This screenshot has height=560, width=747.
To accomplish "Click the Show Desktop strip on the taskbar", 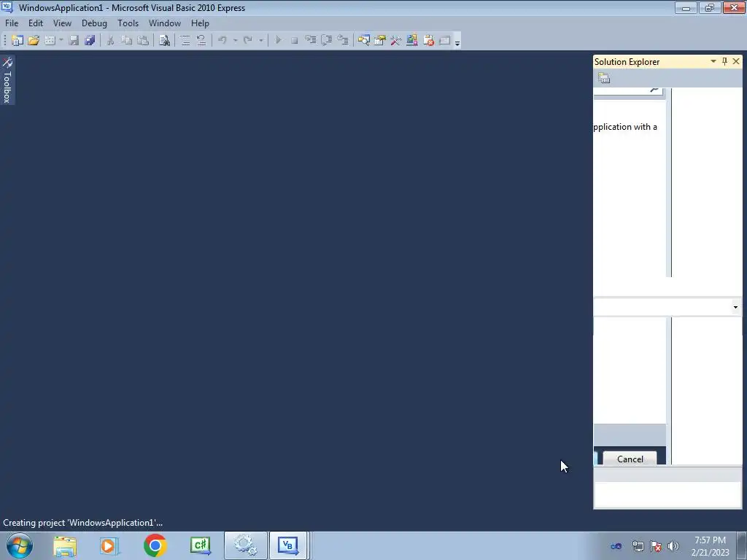I will 742,545.
